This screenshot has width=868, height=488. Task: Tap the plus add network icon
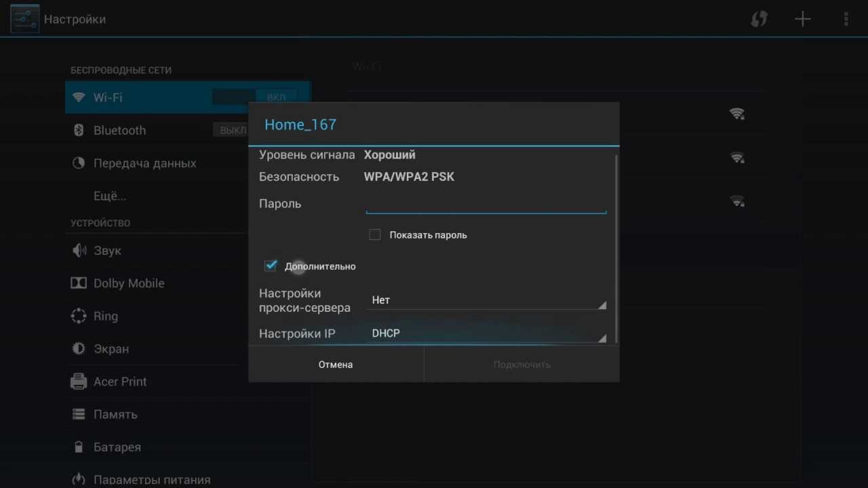click(802, 19)
